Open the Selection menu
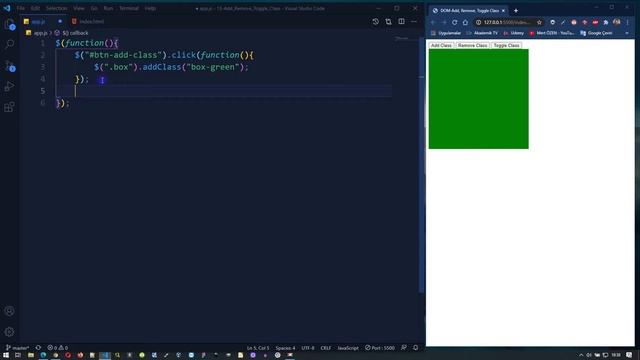 (56, 8)
